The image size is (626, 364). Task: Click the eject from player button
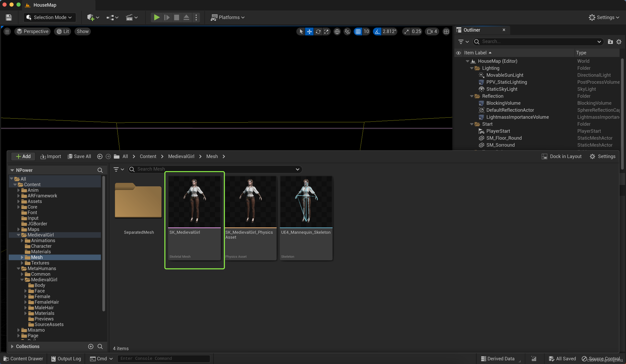pyautogui.click(x=186, y=17)
